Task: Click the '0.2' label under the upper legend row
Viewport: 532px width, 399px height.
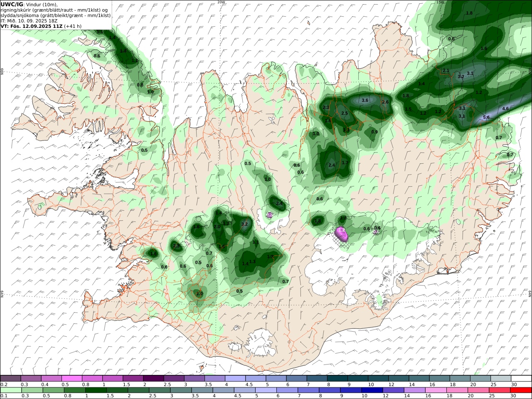Action: [x=3, y=384]
